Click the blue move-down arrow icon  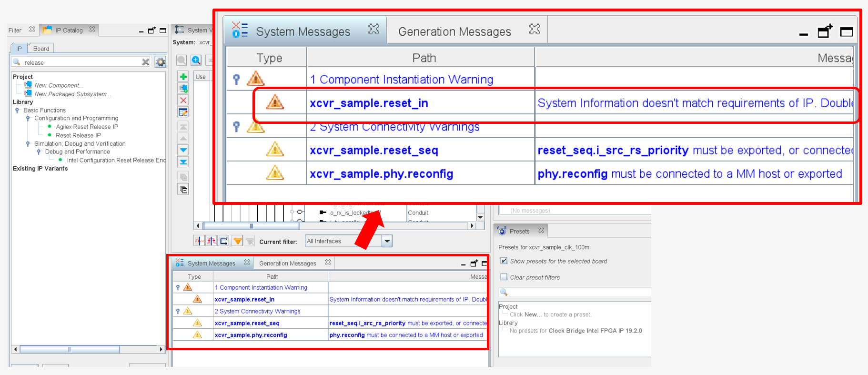pyautogui.click(x=183, y=150)
